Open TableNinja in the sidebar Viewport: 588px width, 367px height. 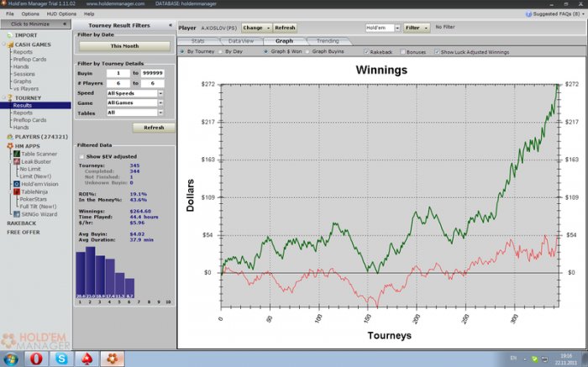click(35, 191)
